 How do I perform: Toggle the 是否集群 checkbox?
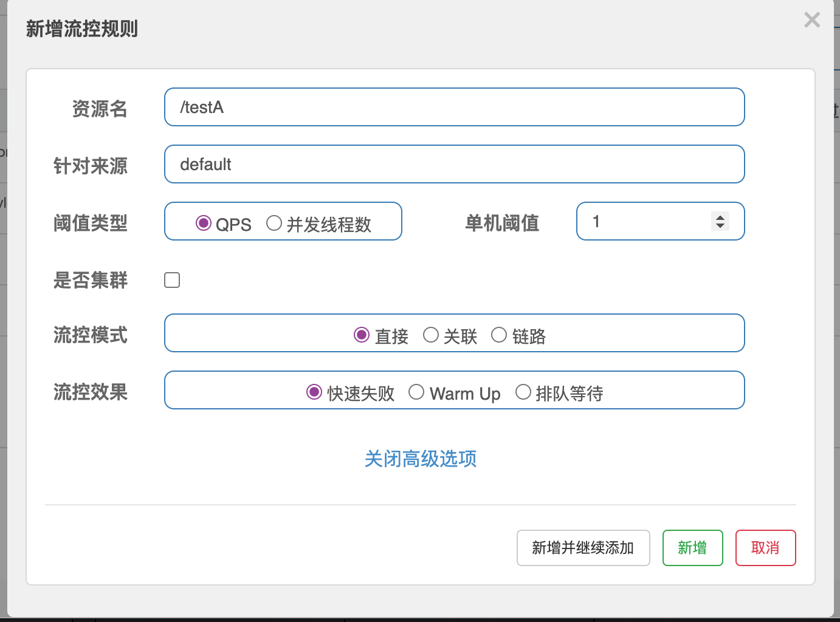point(172,280)
